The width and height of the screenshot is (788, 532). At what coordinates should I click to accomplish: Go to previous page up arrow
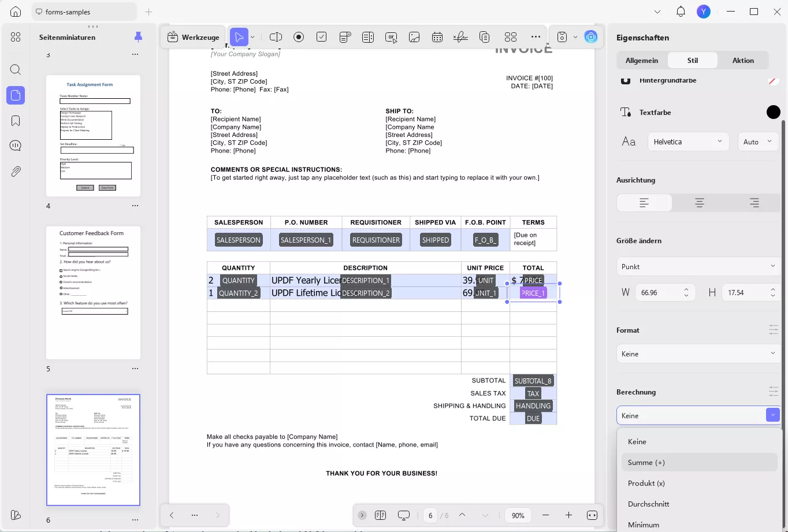click(462, 515)
